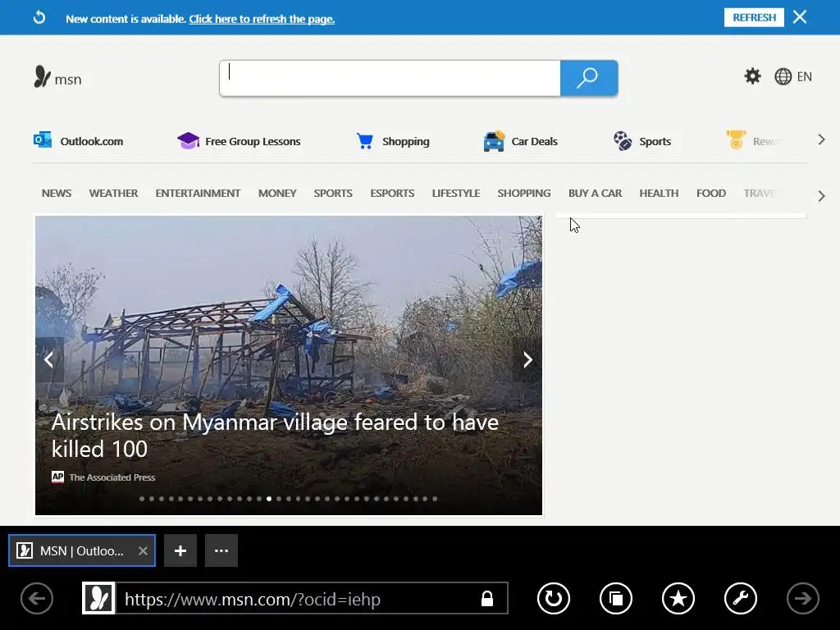Click the search magnifier button
The width and height of the screenshot is (840, 630).
(589, 78)
